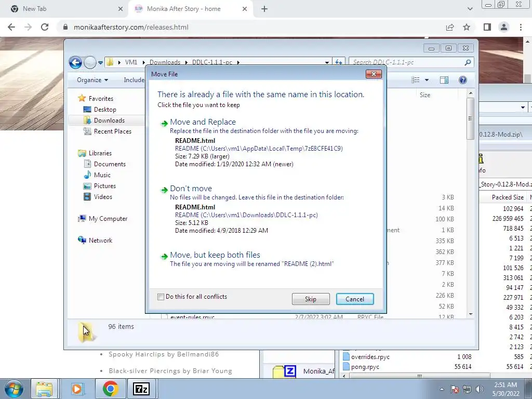This screenshot has height=399, width=532.
Task: Select Libraries in navigation pane
Action: click(100, 153)
